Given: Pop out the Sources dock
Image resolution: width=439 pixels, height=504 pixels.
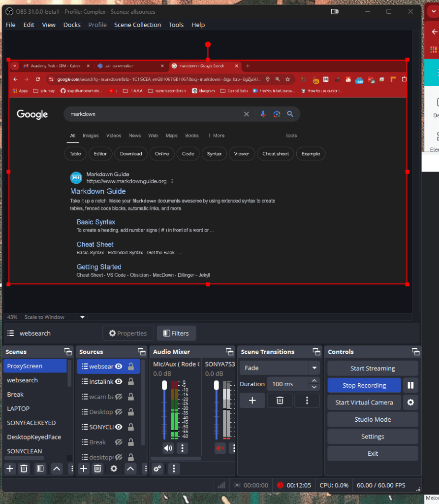Looking at the screenshot, I should pos(142,352).
